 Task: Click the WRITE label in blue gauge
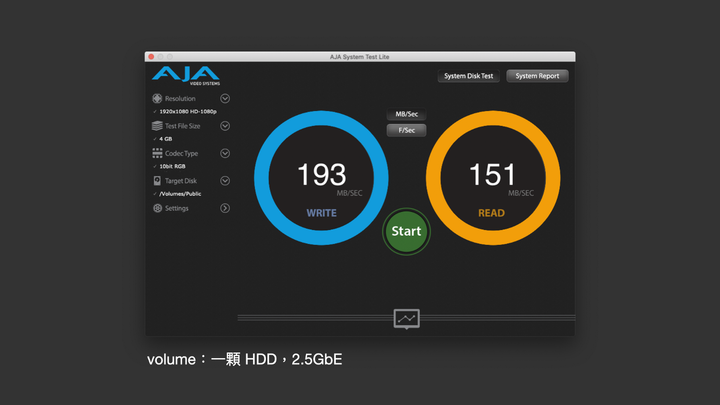tap(321, 213)
